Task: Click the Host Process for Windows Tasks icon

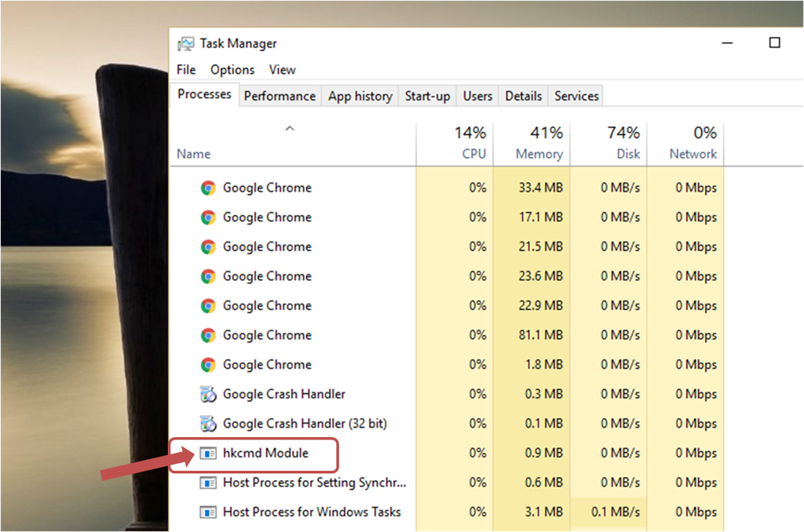Action: pyautogui.click(x=207, y=512)
